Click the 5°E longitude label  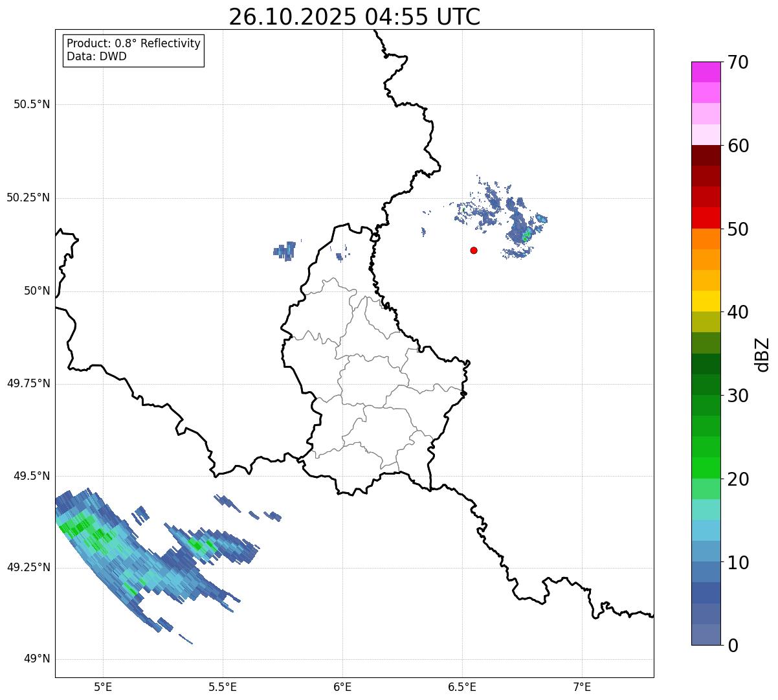pos(103,686)
